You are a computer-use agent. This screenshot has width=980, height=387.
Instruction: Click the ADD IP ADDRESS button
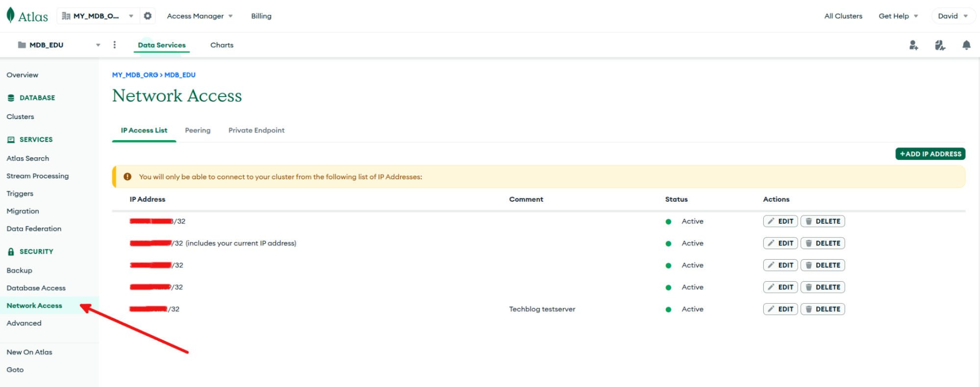(930, 154)
